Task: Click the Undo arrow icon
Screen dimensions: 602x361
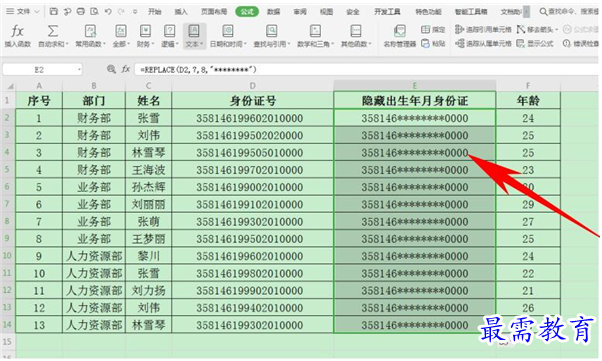Action: [108, 12]
